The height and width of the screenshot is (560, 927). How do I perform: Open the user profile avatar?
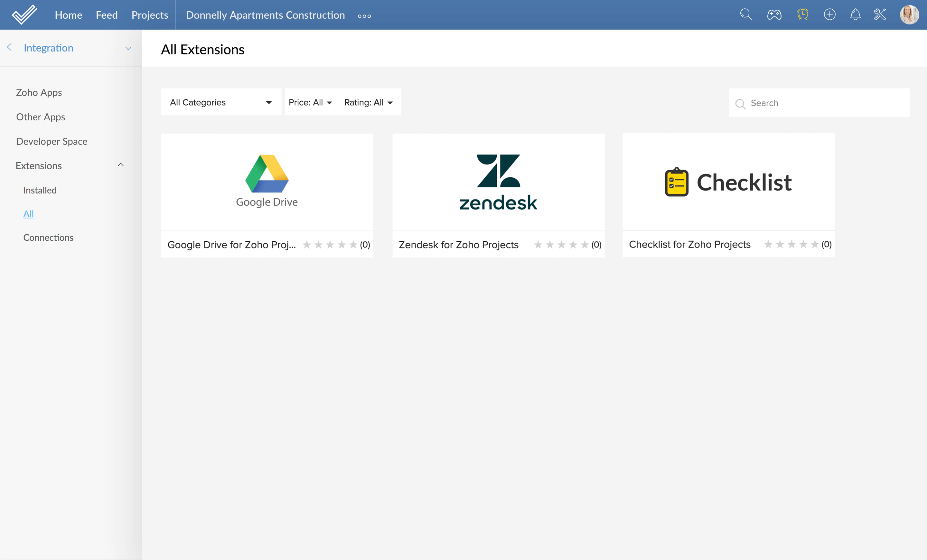pos(909,15)
